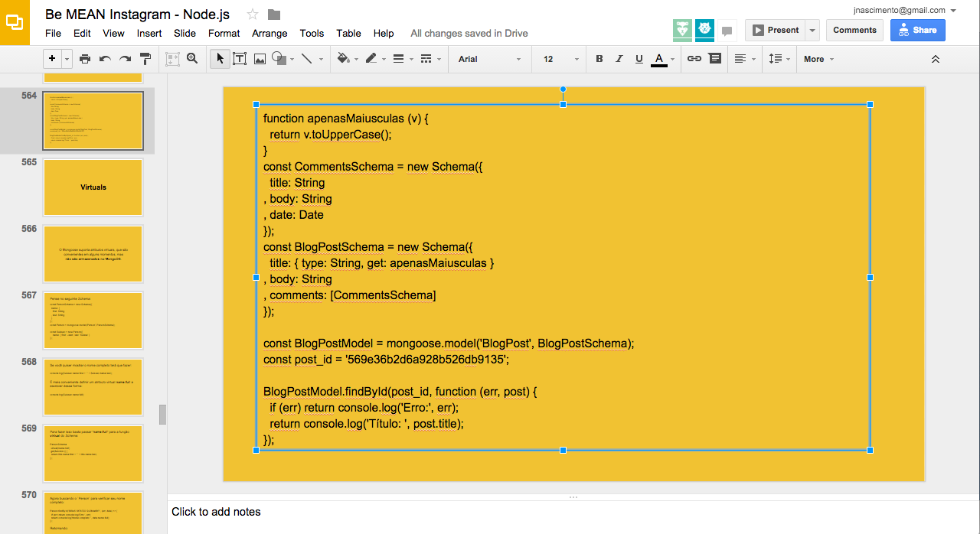Viewport: 980px width, 534px height.
Task: Select the Line tool
Action: (x=307, y=59)
